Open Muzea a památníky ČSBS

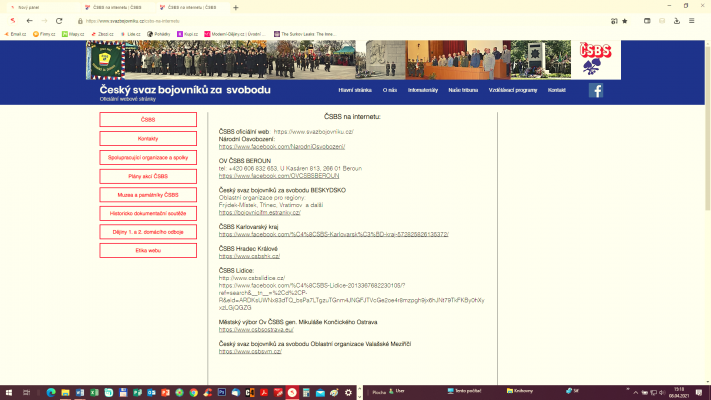click(148, 195)
